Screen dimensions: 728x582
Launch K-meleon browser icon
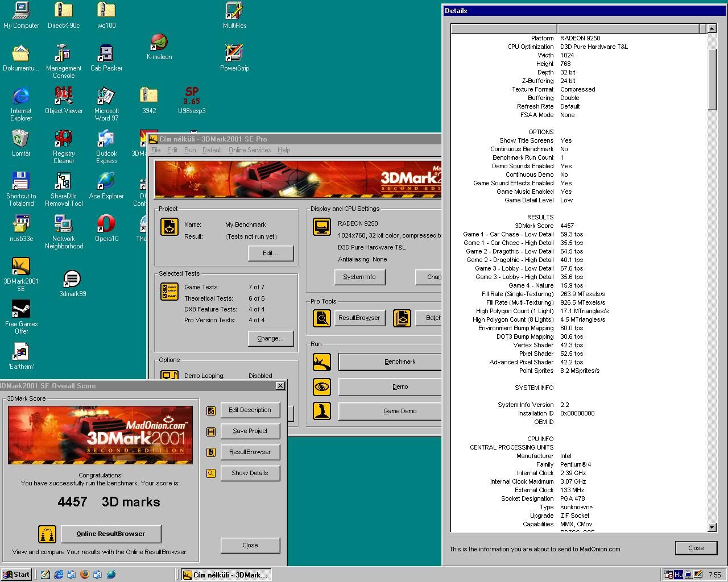coord(159,47)
